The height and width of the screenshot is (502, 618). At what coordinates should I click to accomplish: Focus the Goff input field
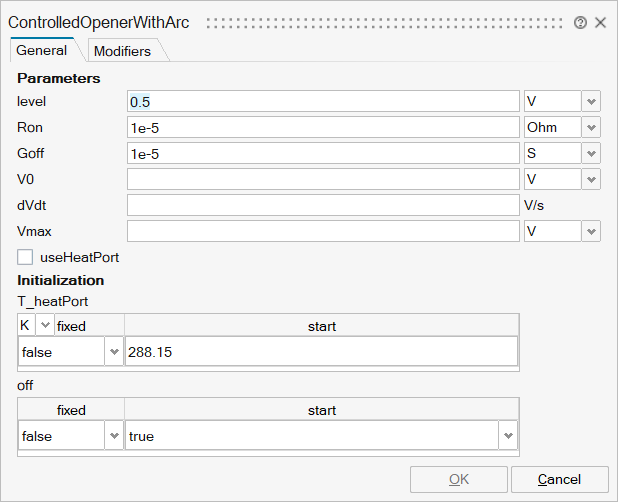[x=322, y=153]
